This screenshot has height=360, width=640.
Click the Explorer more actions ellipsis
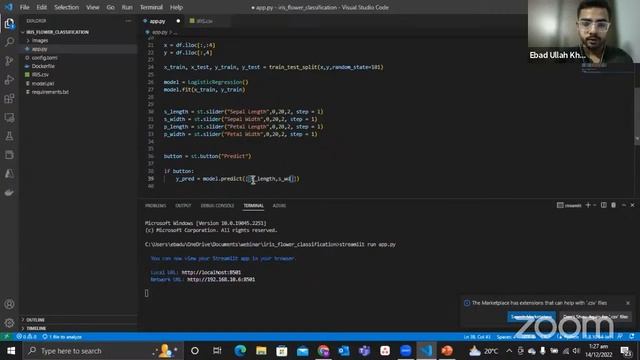click(129, 21)
